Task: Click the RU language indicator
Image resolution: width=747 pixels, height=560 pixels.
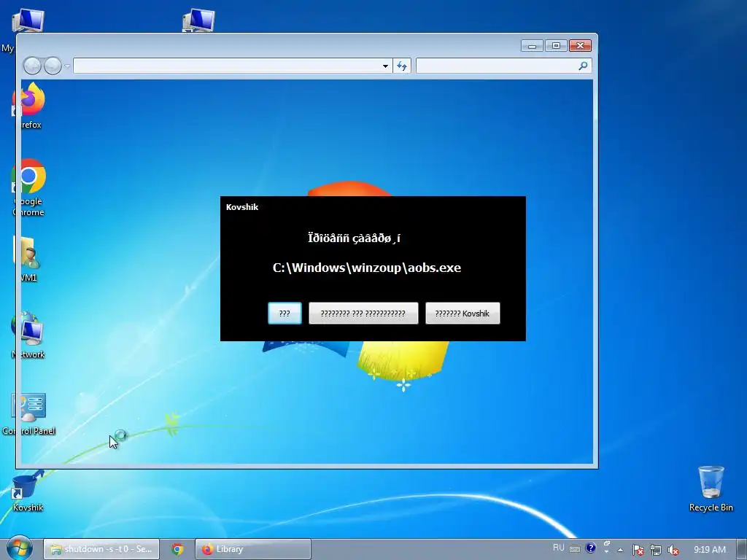Action: 558,548
